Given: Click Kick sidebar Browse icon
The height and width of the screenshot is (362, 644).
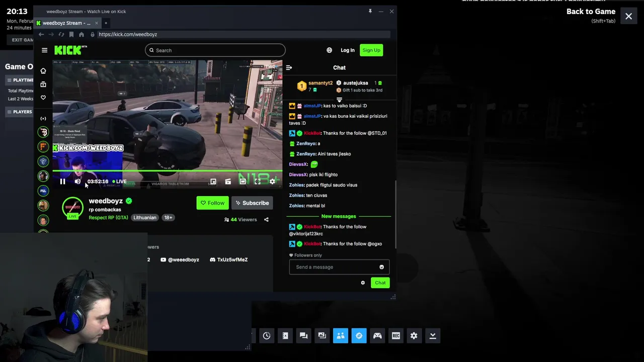Looking at the screenshot, I should tap(43, 84).
